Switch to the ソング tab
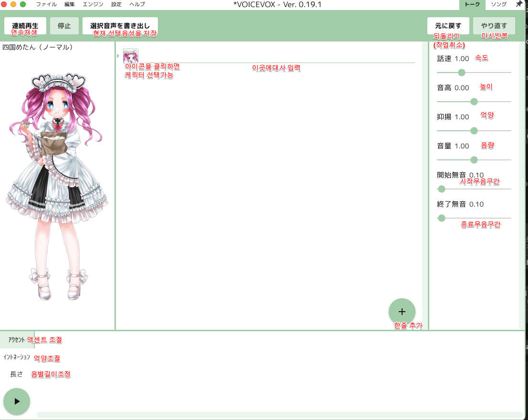 tap(498, 4)
